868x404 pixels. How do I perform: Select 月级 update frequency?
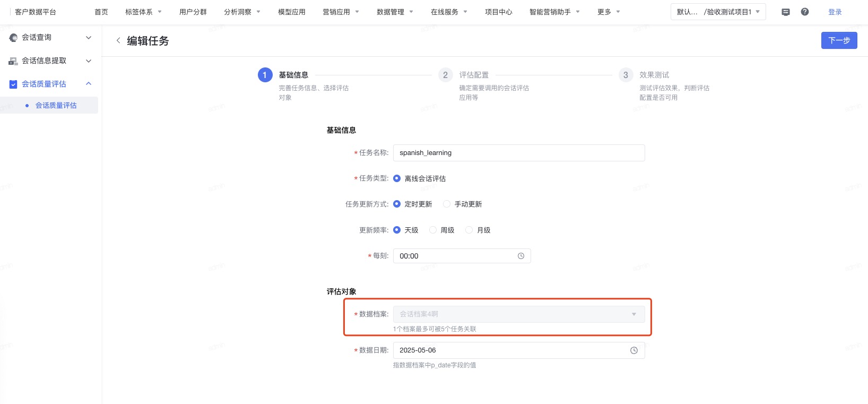[469, 230]
